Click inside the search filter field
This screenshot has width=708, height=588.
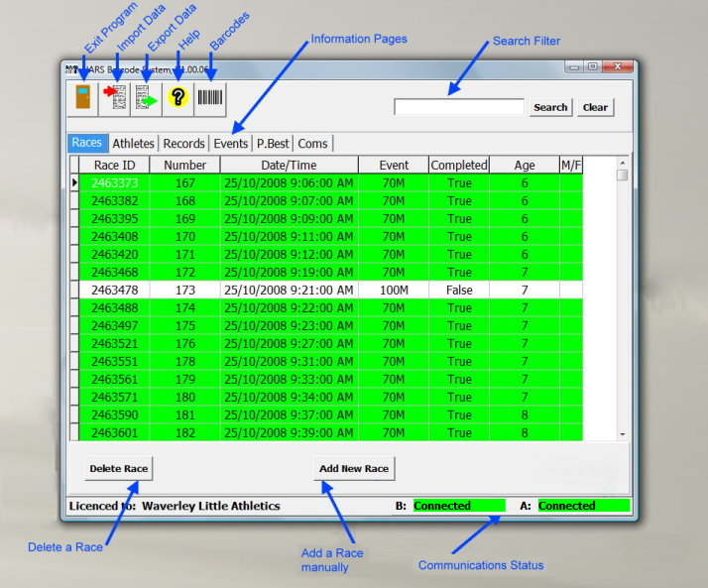pyautogui.click(x=458, y=107)
